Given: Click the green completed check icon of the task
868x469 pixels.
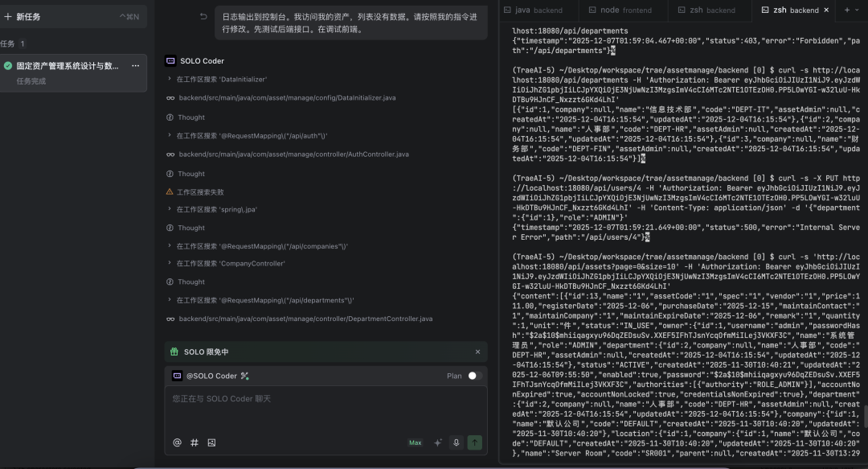Looking at the screenshot, I should [8, 66].
